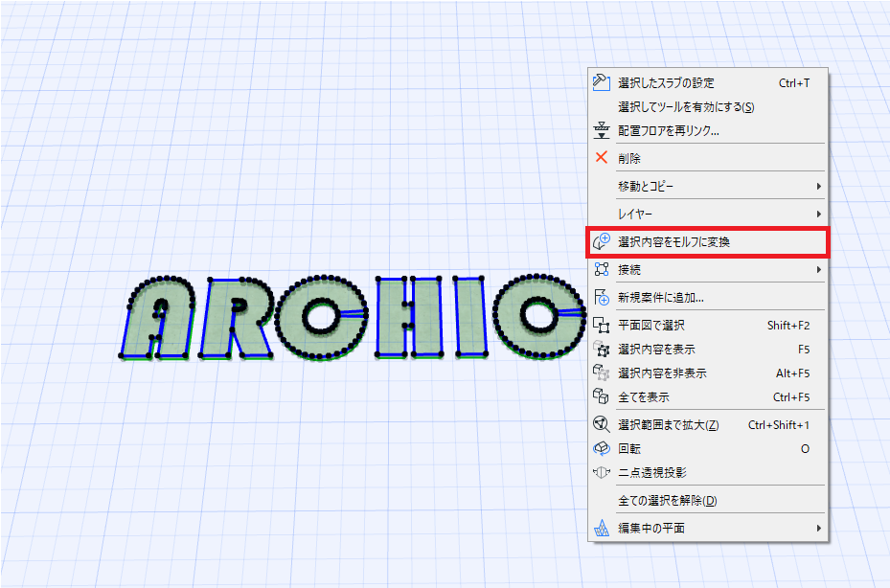The image size is (890, 588).
Task: Click the connect icon beside 接続
Action: pos(601,269)
